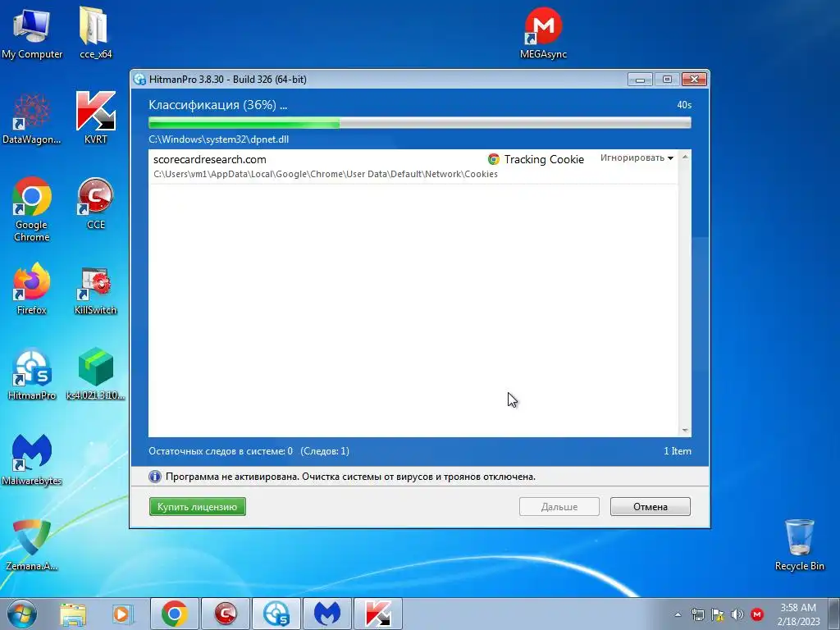Viewport: 840px width, 630px height.
Task: Click the Show Desktop strip
Action: (x=836, y=614)
